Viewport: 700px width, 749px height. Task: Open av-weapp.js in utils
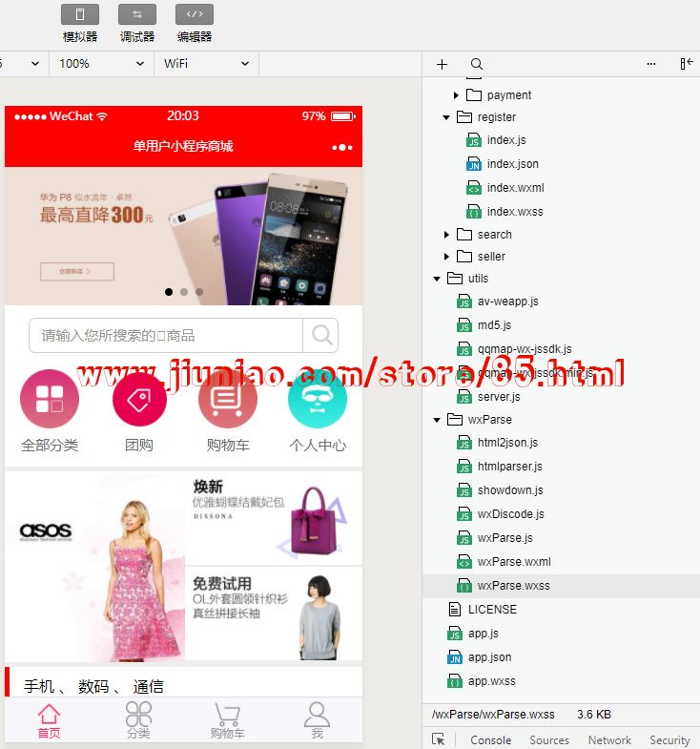497,302
